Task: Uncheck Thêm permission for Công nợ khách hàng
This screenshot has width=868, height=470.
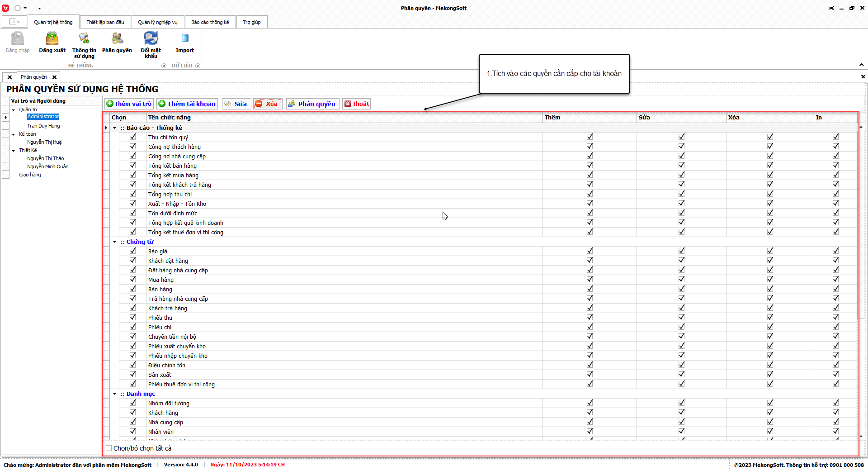Action: pos(590,147)
